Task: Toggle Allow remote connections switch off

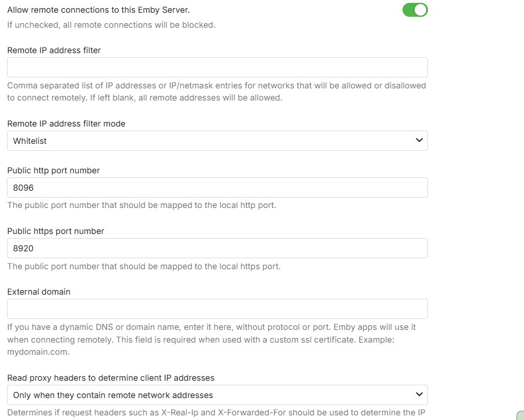Action: point(415,10)
